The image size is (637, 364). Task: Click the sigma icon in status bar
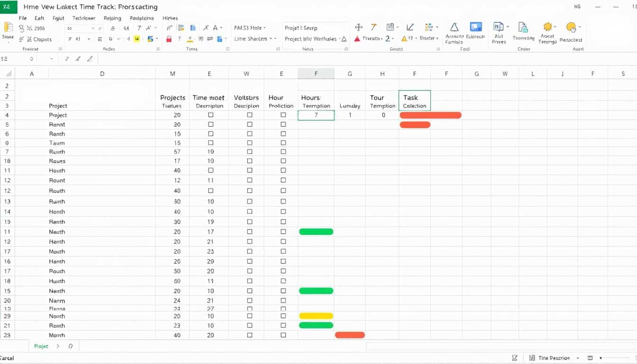click(x=515, y=358)
